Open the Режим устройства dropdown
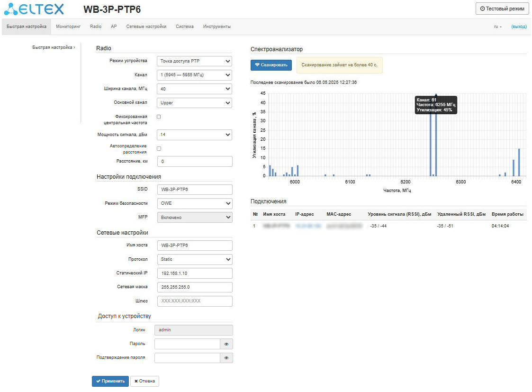 pos(194,61)
